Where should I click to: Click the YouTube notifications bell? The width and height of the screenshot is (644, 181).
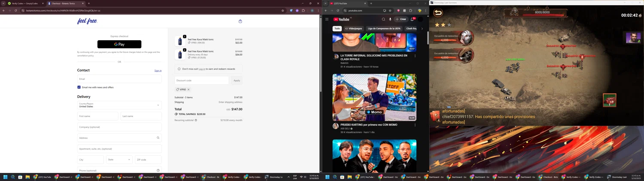click(x=412, y=19)
